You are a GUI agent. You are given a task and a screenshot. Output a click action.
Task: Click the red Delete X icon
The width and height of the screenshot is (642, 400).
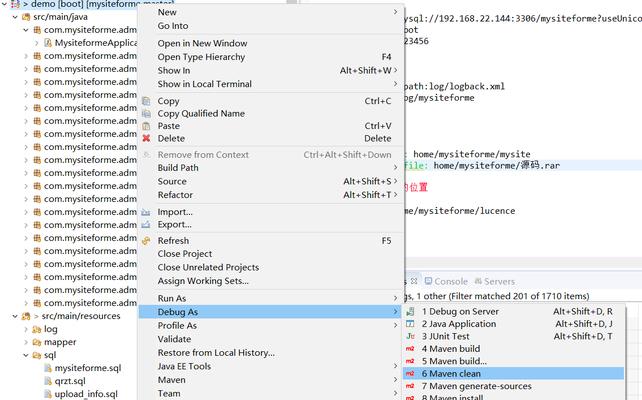147,139
